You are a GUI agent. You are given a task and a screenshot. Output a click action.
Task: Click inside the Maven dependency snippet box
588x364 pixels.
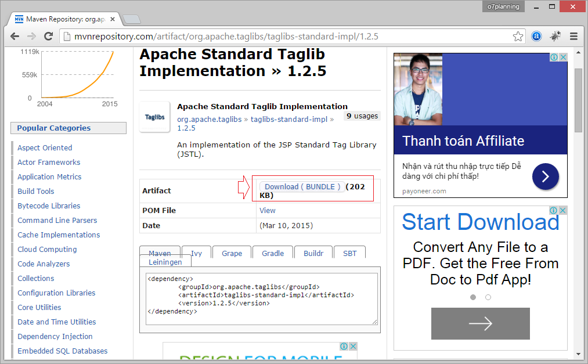tap(262, 299)
